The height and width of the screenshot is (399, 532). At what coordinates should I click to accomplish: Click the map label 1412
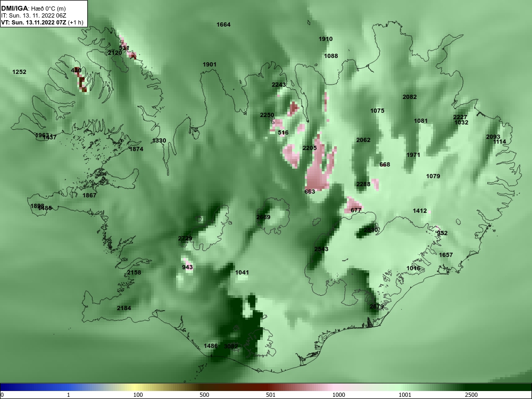coord(420,211)
